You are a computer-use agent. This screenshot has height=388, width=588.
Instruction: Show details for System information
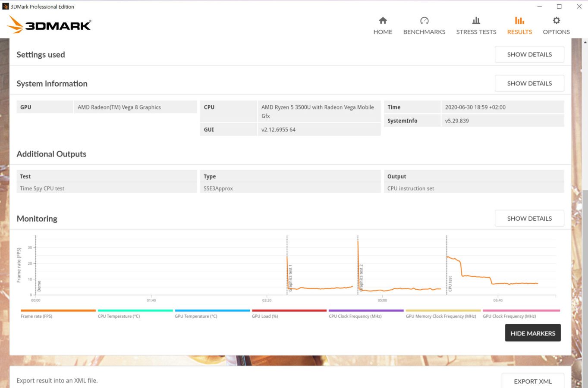(x=529, y=83)
